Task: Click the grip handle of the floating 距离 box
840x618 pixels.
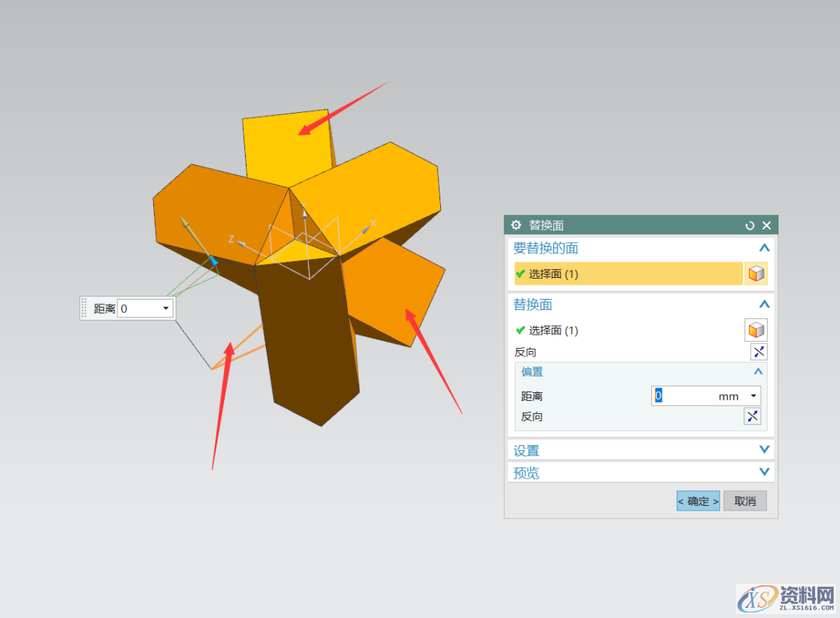Action: click(85, 308)
